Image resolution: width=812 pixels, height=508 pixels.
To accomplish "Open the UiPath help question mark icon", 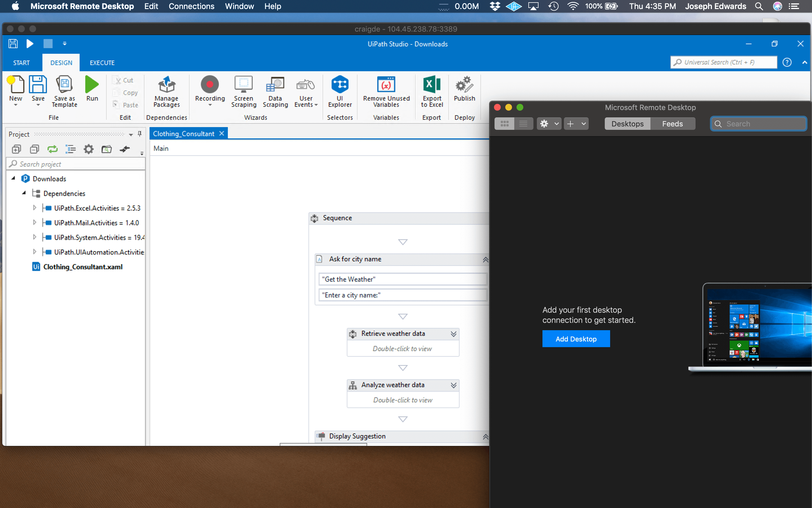I will [787, 62].
